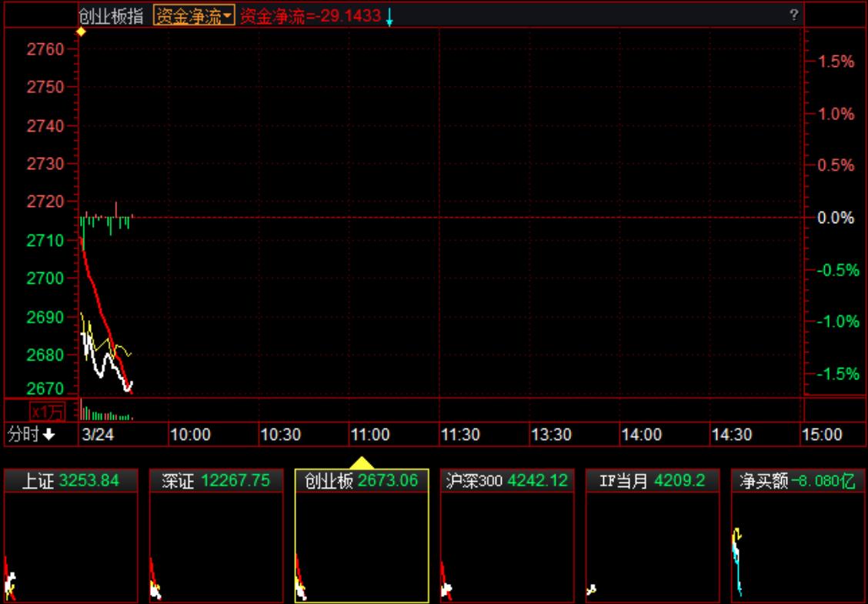The height and width of the screenshot is (604, 868).
Task: Click the cyan down arrow beside 资金净流 value
Action: 389,17
